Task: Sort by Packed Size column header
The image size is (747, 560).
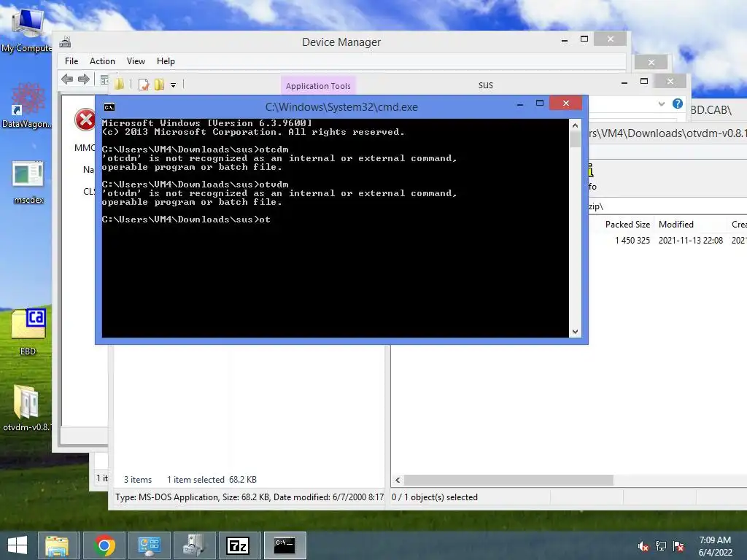Action: (x=627, y=225)
